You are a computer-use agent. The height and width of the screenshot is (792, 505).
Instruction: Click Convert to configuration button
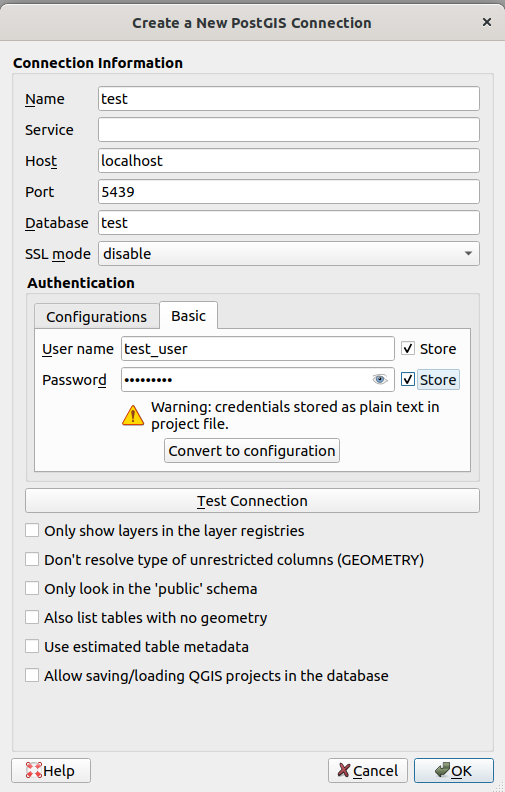[252, 451]
